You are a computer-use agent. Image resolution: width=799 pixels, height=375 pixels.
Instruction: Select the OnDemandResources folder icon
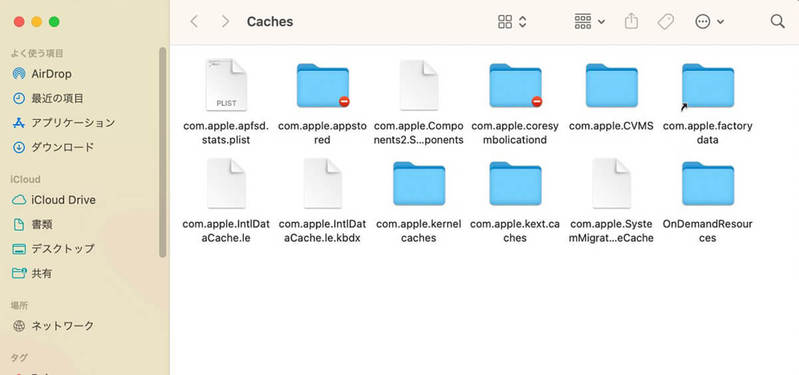[x=708, y=183]
